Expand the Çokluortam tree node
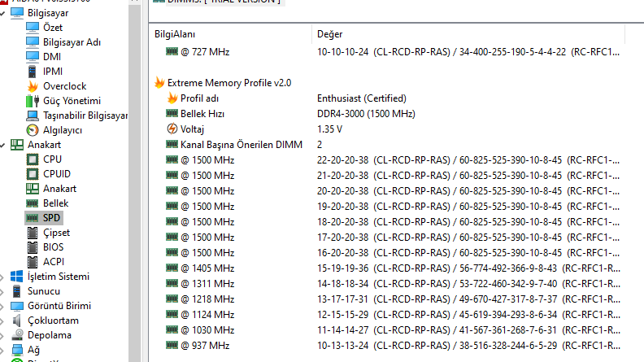This screenshot has width=644, height=362. (4, 321)
